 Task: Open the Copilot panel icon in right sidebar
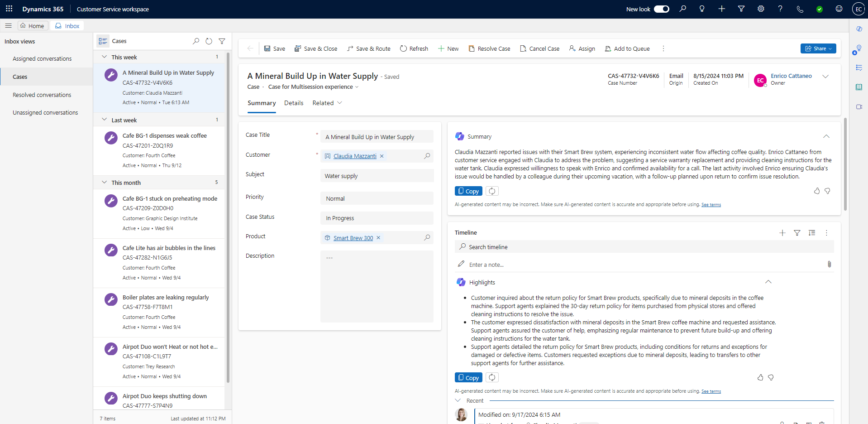859,29
